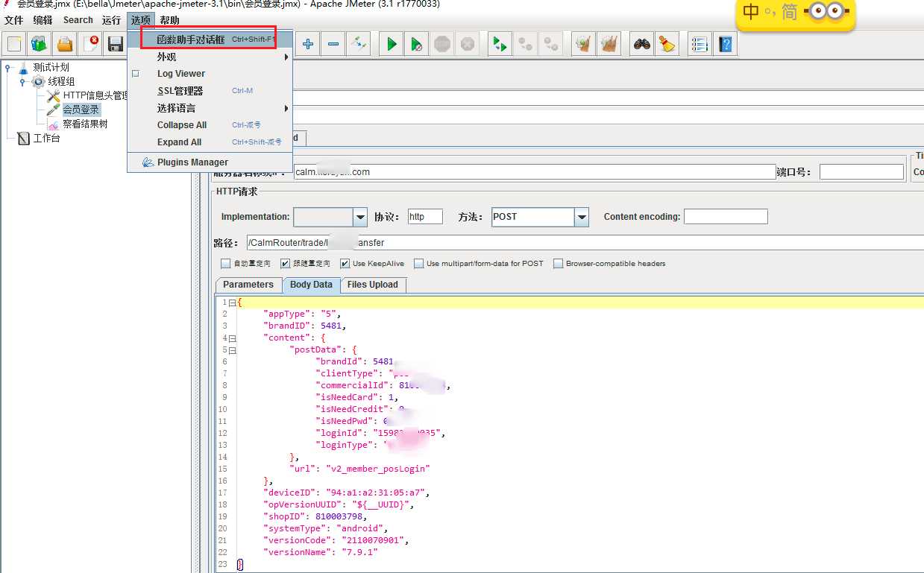
Task: Toggle the Log Viewer checkbox menu item
Action: [136, 74]
